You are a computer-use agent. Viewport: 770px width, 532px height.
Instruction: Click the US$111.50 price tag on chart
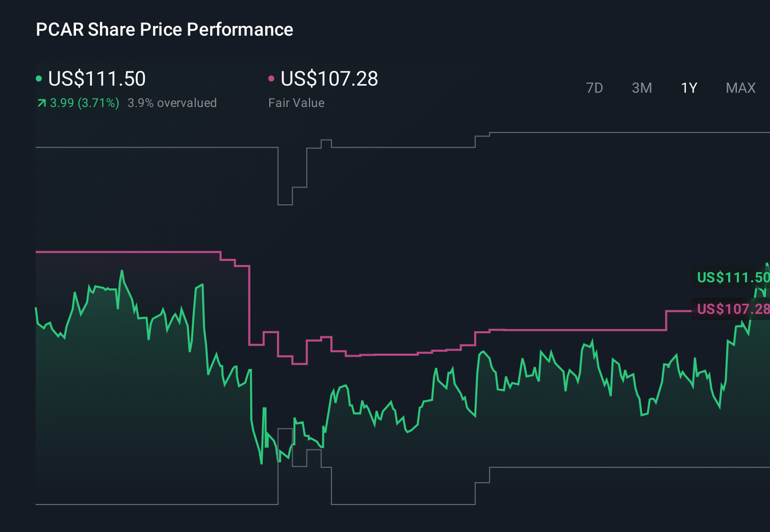733,278
